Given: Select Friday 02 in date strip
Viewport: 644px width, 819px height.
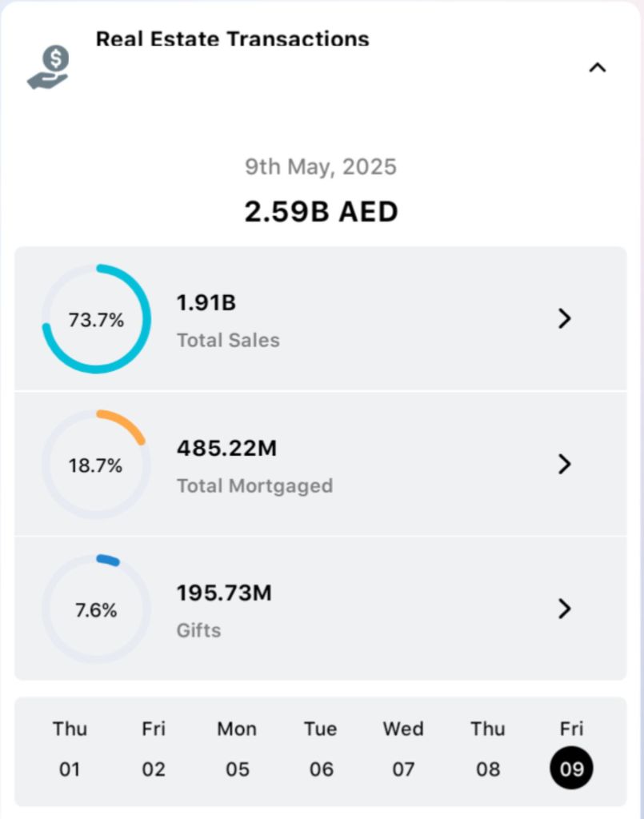Looking at the screenshot, I should 154,749.
